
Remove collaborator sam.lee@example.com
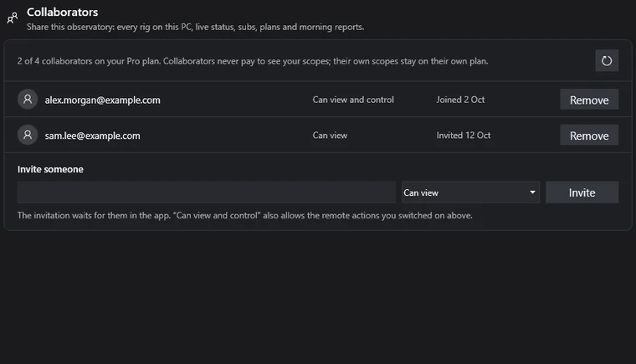coord(589,135)
